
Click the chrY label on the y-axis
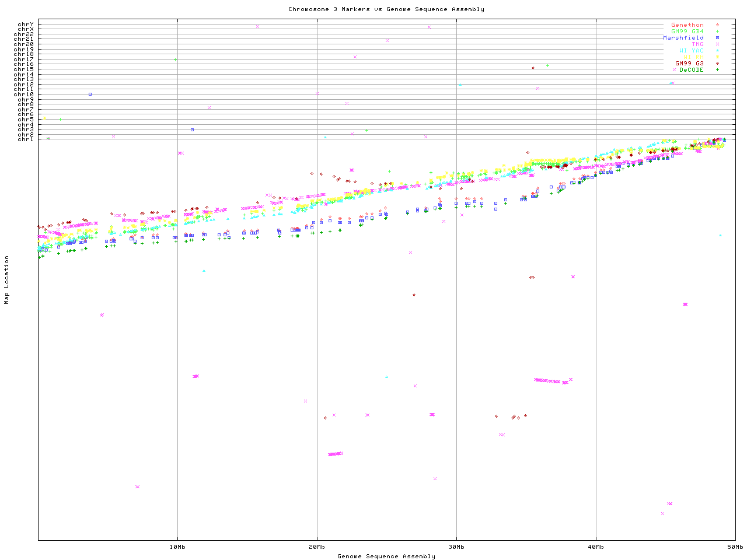pos(25,24)
